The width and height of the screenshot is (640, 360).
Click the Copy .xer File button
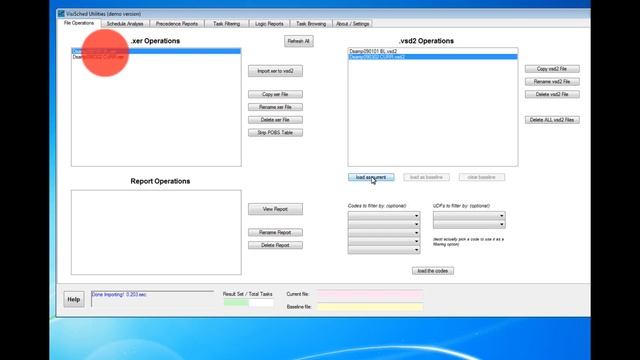click(x=275, y=94)
